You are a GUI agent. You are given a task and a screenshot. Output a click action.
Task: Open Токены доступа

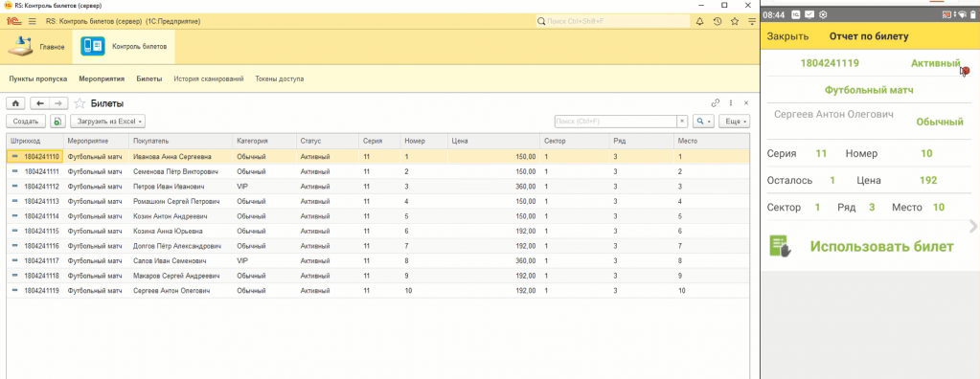click(280, 79)
